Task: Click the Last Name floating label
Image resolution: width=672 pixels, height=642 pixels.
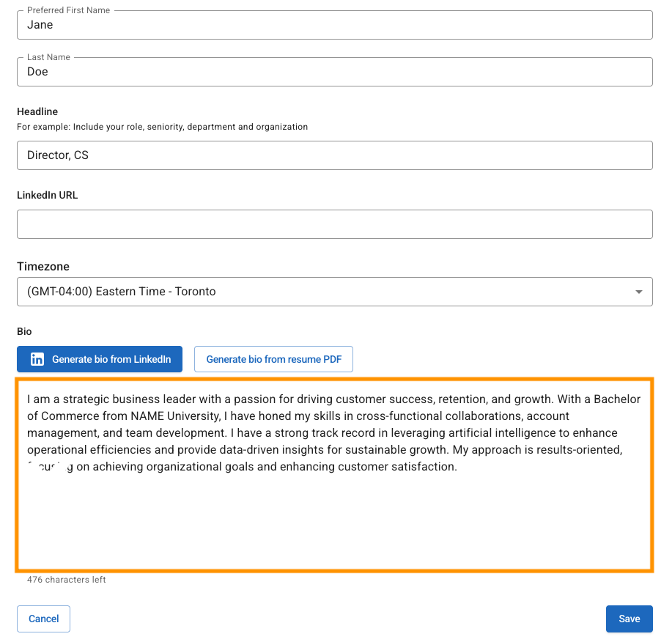Action: point(48,57)
